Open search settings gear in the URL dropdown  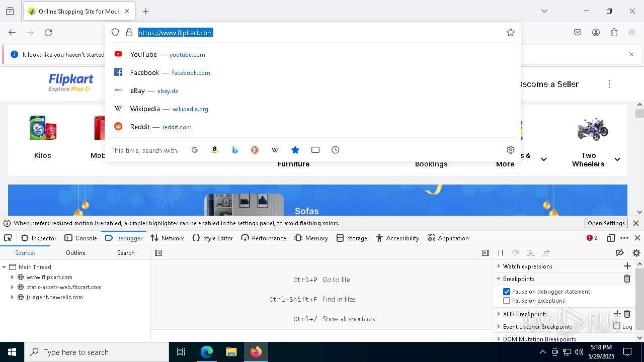pyautogui.click(x=511, y=150)
